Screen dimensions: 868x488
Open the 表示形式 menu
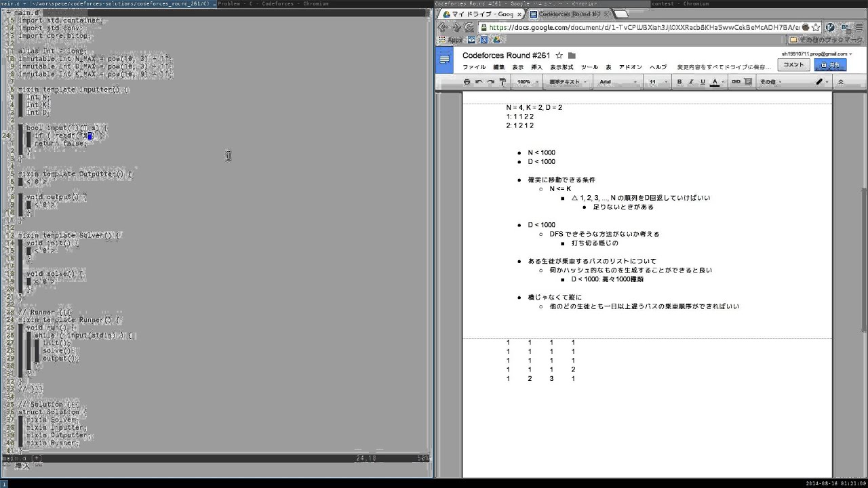tap(561, 67)
